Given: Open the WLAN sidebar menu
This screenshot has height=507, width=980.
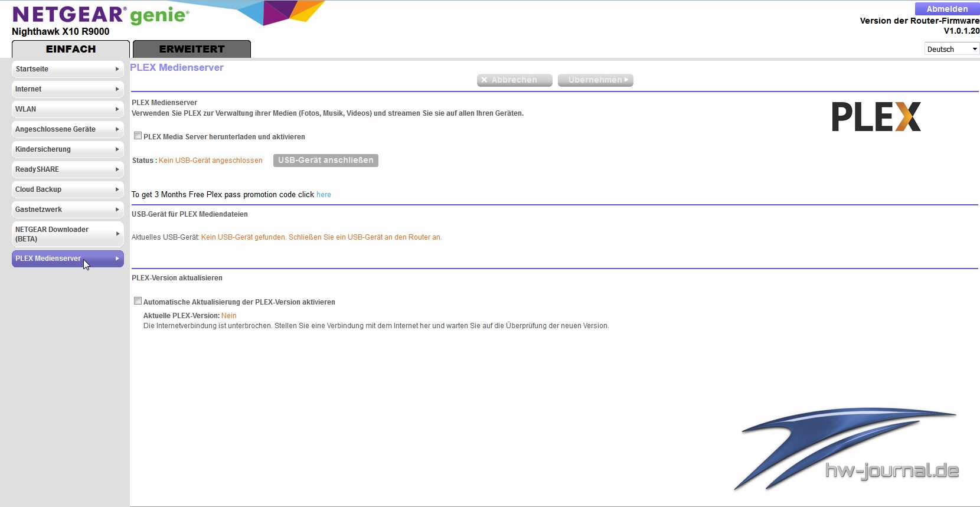Looking at the screenshot, I should click(67, 109).
